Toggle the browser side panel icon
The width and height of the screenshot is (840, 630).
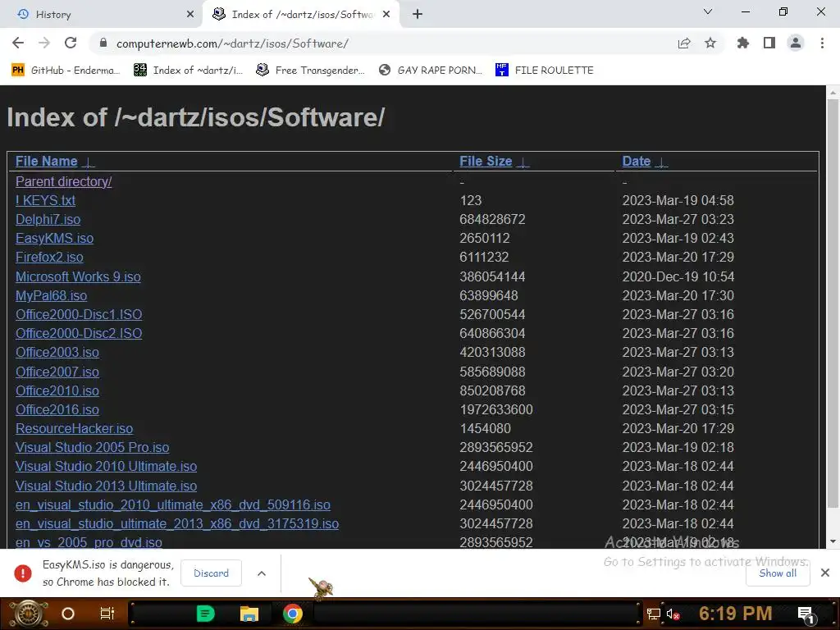click(x=769, y=43)
